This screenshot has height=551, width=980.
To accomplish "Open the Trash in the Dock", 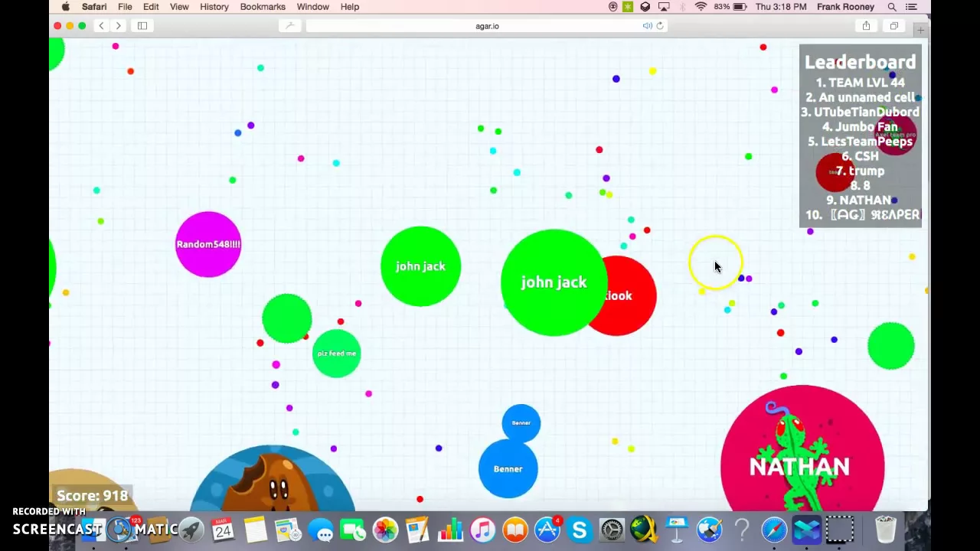I will [x=885, y=530].
